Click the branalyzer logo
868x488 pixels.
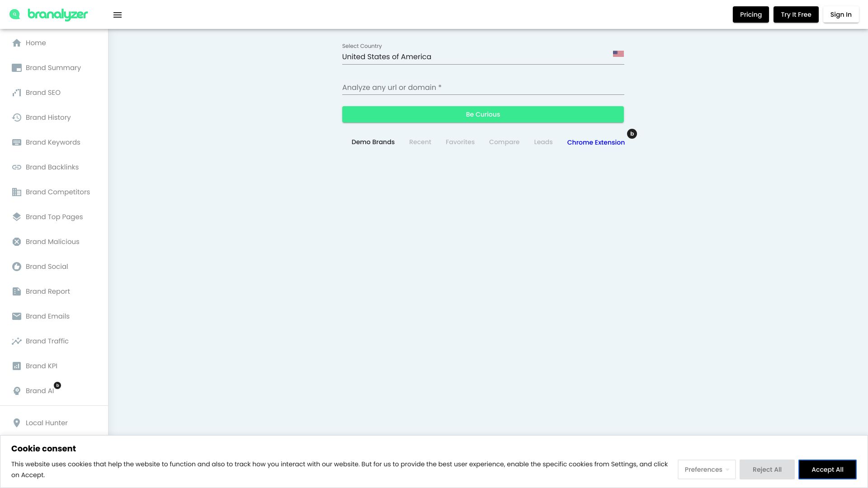coord(48,14)
